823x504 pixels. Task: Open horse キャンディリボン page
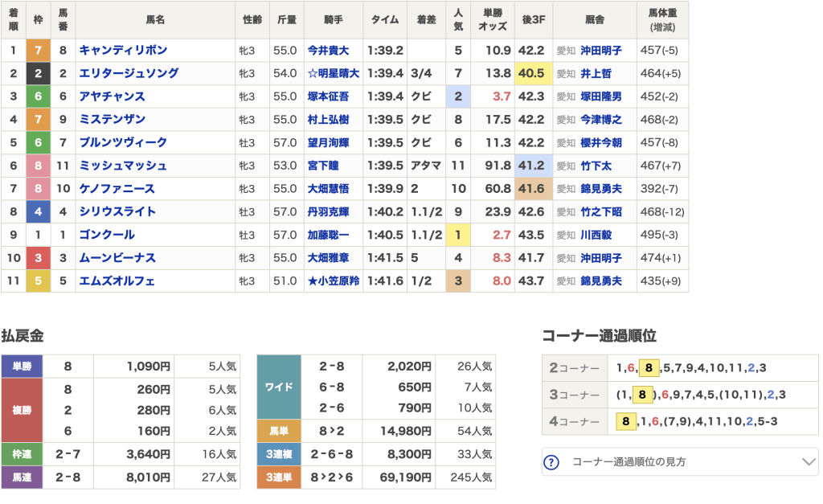pos(123,51)
